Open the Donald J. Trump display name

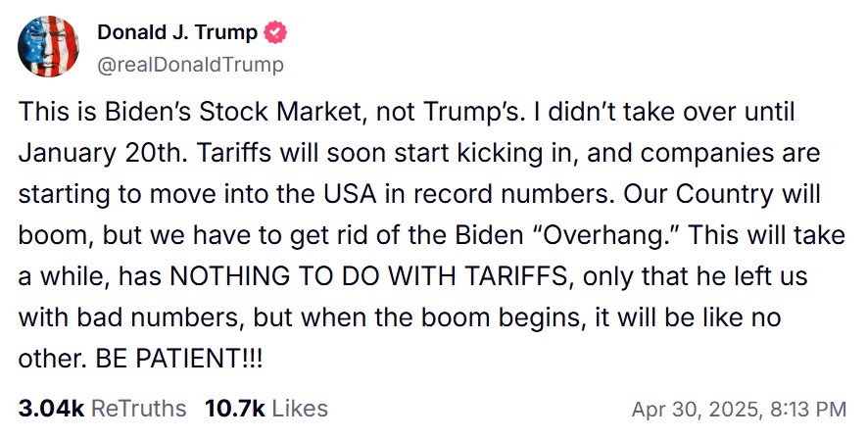click(177, 32)
